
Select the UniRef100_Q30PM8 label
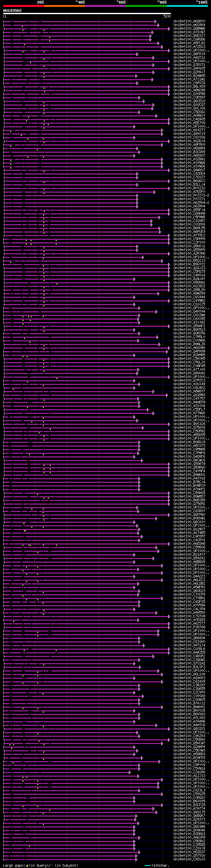[190, 94]
